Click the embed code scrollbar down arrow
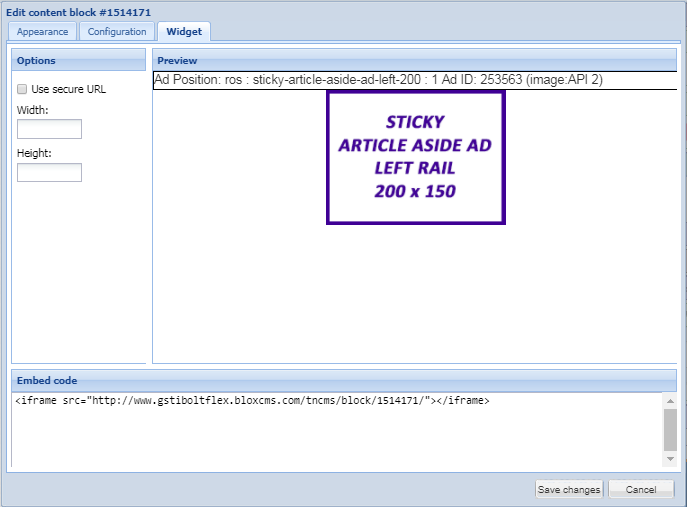687x507 pixels. click(670, 459)
